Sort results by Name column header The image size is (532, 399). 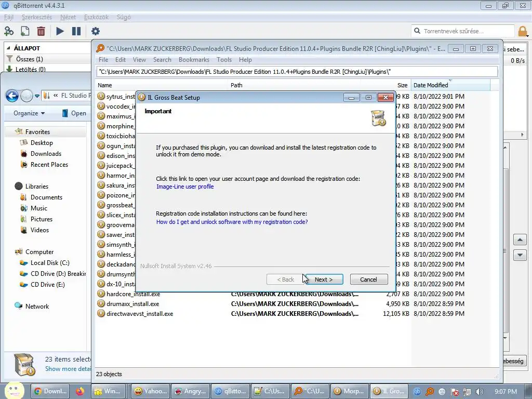[x=162, y=85]
